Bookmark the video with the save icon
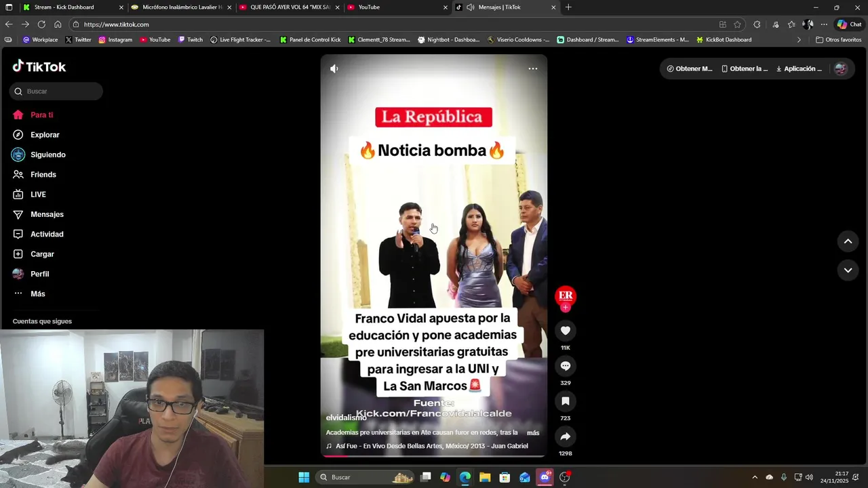This screenshot has height=488, width=868. (566, 401)
